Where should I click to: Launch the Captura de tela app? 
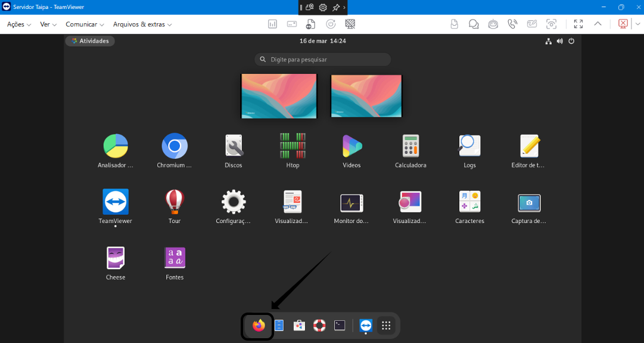pos(529,203)
